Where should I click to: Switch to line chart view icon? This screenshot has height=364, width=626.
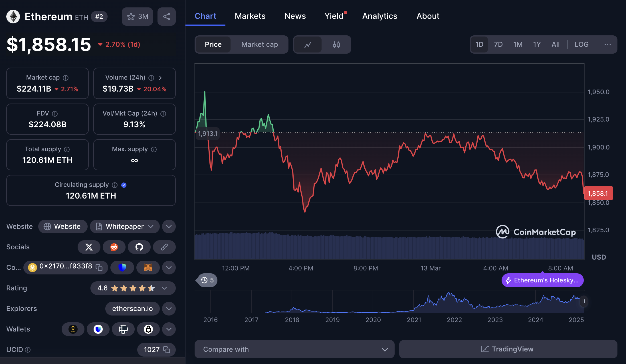[308, 45]
